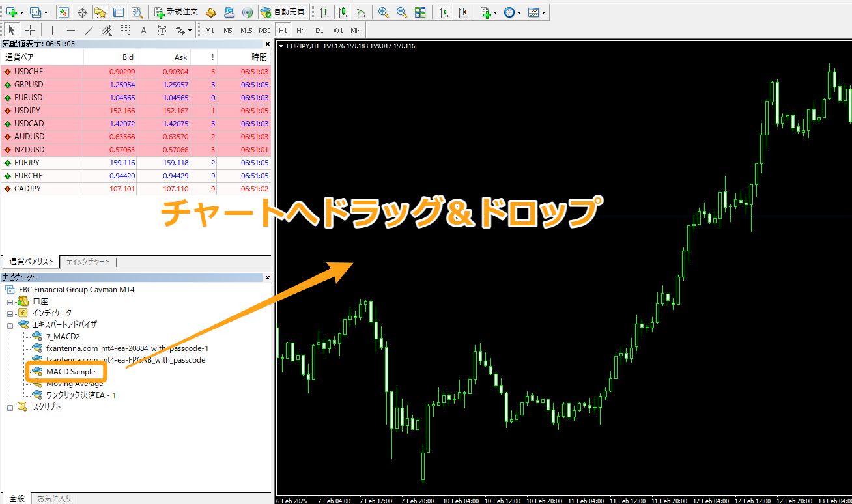This screenshot has height=504, width=852.
Task: Switch chart to line chart
Action: coord(360,12)
